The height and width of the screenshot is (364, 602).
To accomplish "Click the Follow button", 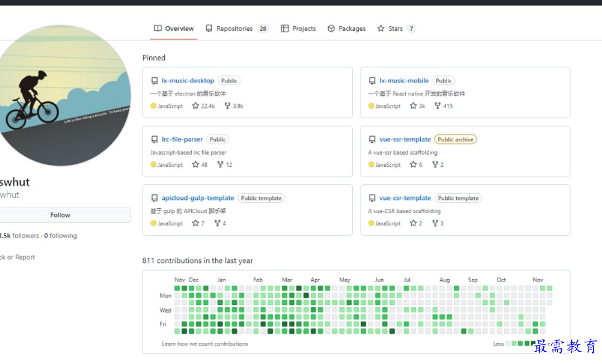I will tap(60, 215).
